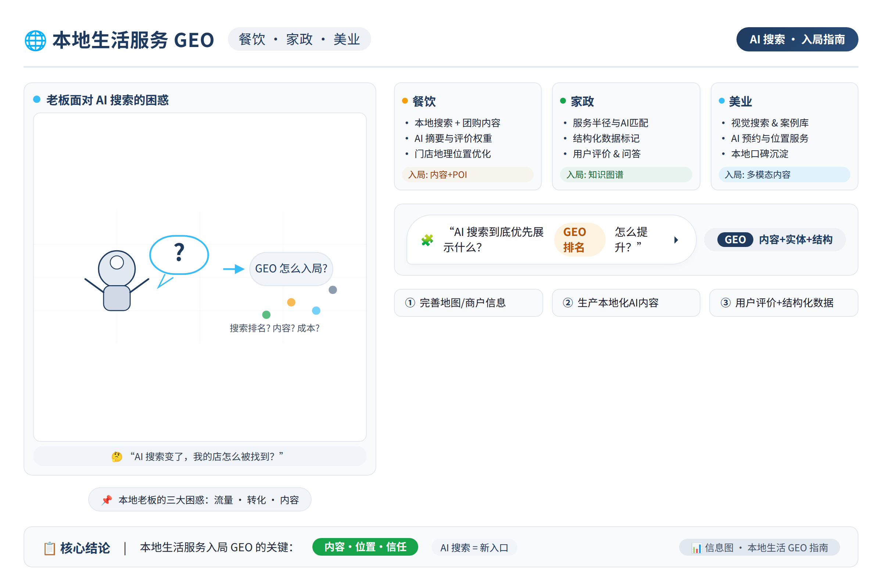Click the 入局: 知识图谱 tag

tap(626, 175)
